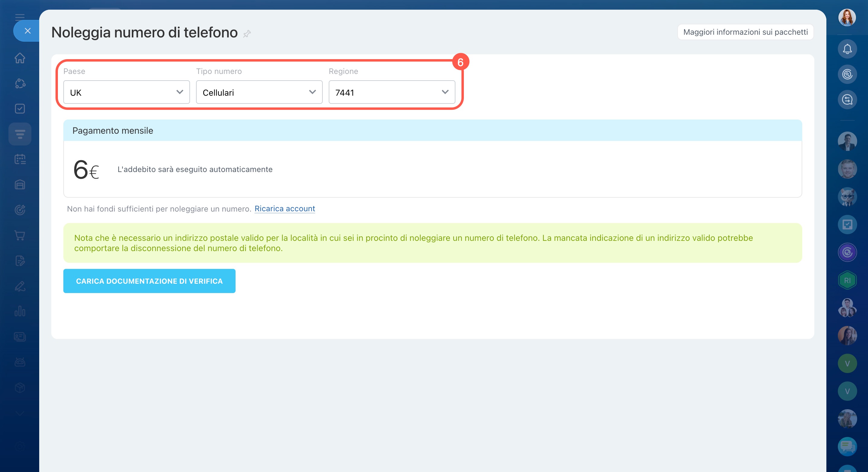Screen dimensions: 868x472
Task: Select the green RI contact avatar
Action: click(x=847, y=280)
